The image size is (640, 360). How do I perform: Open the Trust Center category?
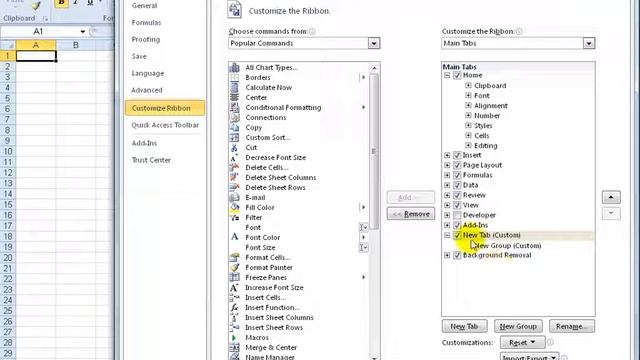pos(151,160)
